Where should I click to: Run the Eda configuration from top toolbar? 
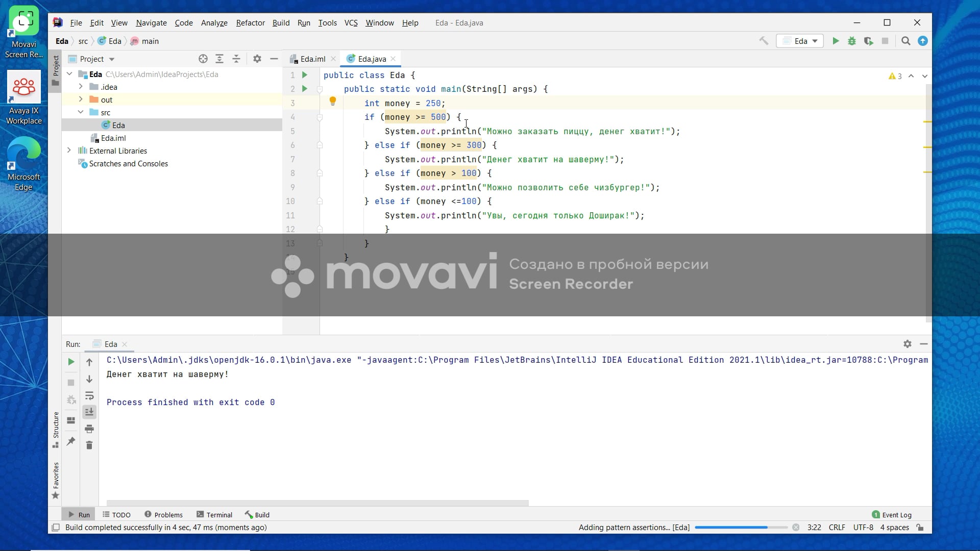836,41
